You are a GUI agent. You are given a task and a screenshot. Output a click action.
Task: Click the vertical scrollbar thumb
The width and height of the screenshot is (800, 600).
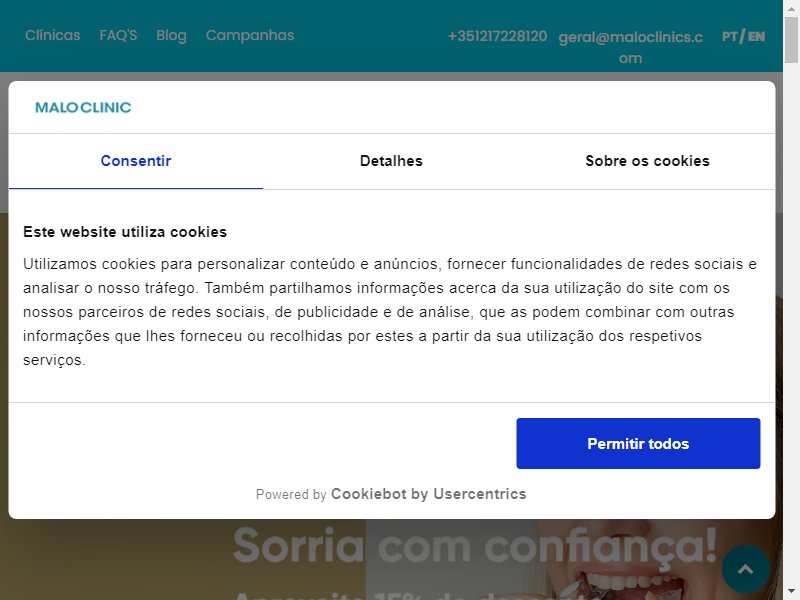tap(791, 40)
